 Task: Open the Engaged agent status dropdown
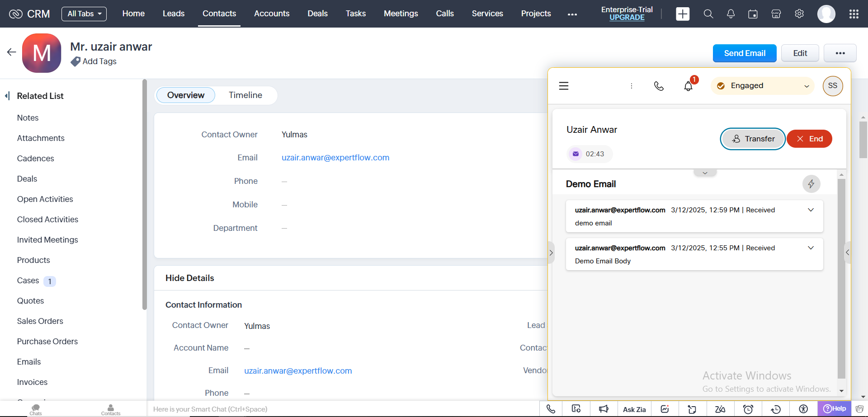763,86
